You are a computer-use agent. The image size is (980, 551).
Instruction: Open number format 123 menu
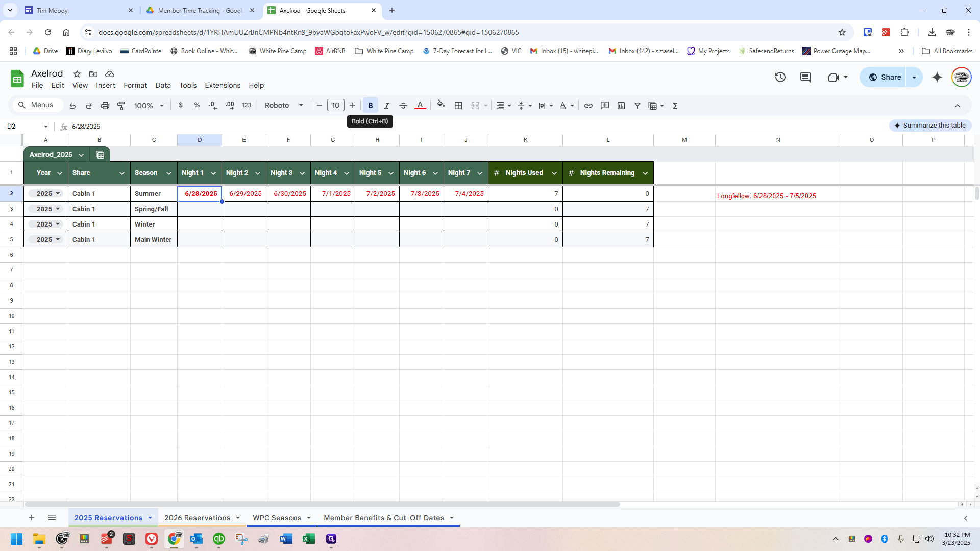[247, 105]
